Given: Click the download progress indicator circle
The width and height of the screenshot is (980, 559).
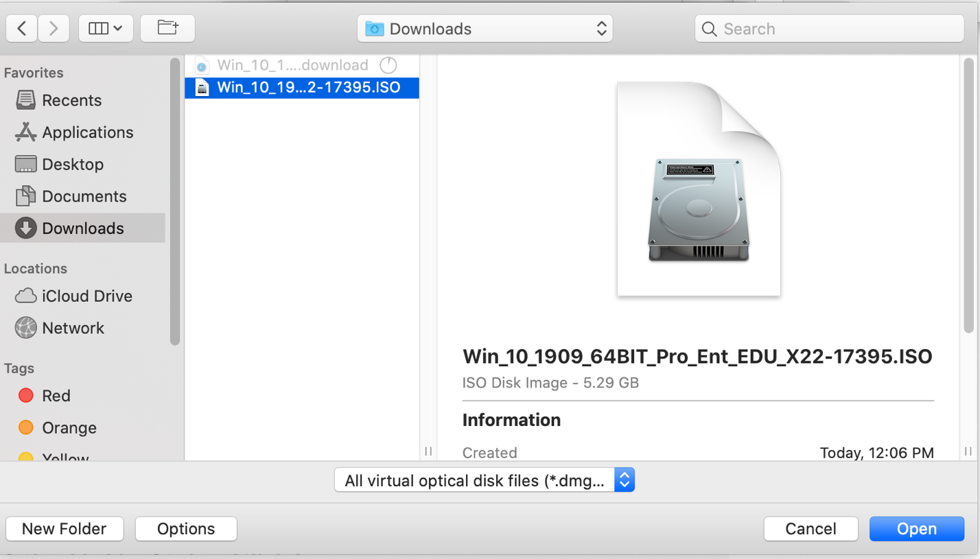Looking at the screenshot, I should click(x=388, y=66).
